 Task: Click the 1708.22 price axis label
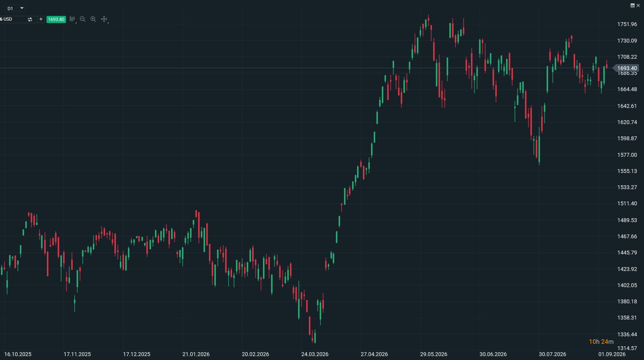(627, 57)
